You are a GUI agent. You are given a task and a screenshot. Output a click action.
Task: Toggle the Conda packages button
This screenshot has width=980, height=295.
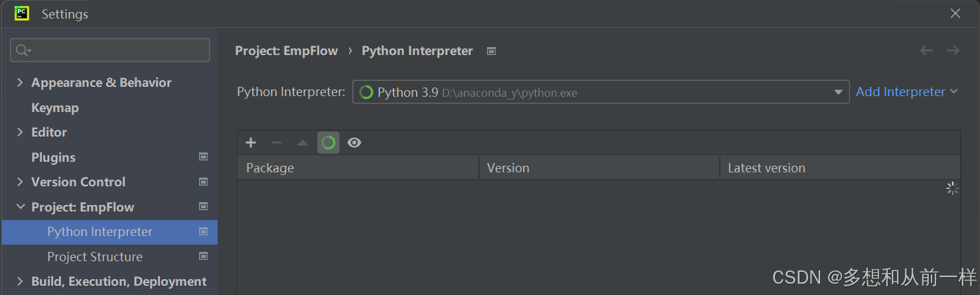328,143
